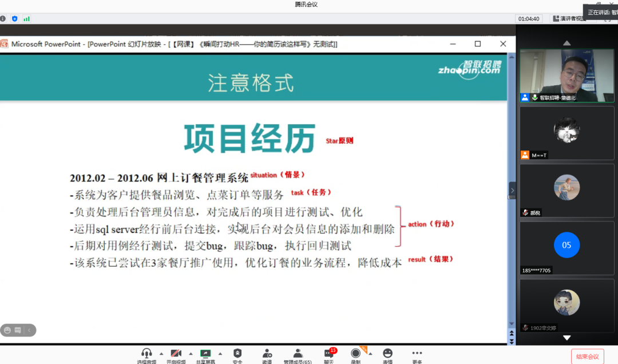
Task: Toggle the 录制 recording button
Action: [356, 354]
